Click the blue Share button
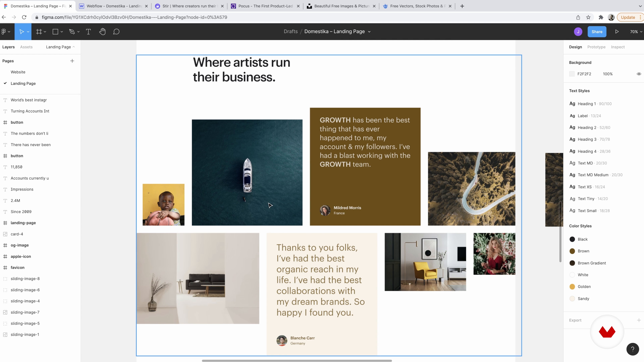The height and width of the screenshot is (362, 644). pyautogui.click(x=597, y=32)
